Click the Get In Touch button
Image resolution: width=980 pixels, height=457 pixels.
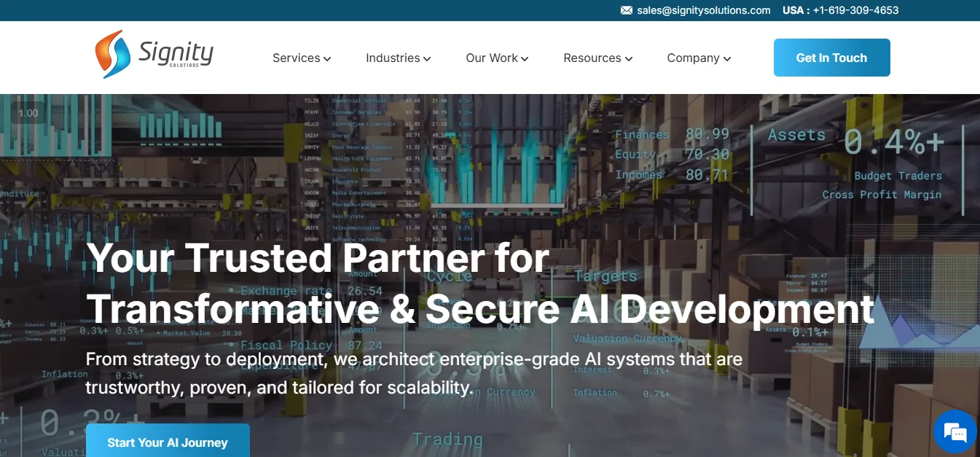tap(832, 58)
